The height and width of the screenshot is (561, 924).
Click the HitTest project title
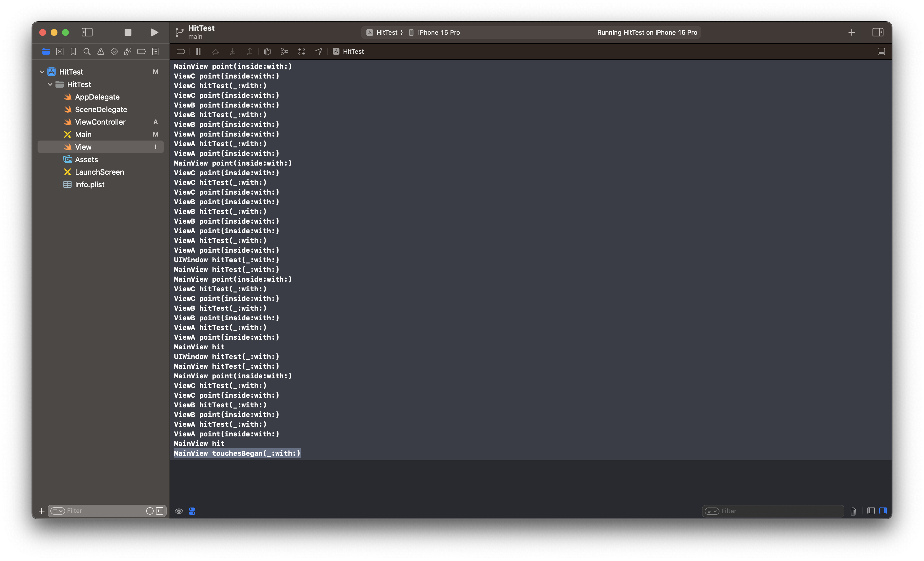point(201,28)
